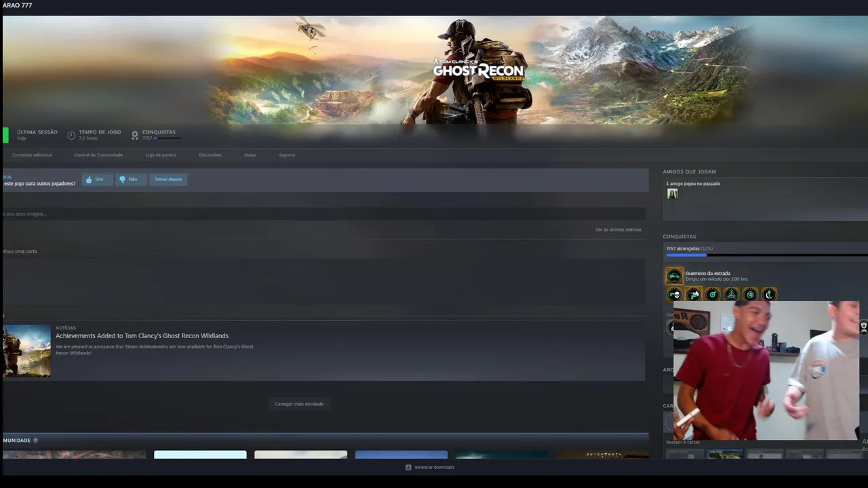Image resolution: width=868 pixels, height=488 pixels.
Task: Click the Tempo de Jogo clock icon
Action: (71, 135)
